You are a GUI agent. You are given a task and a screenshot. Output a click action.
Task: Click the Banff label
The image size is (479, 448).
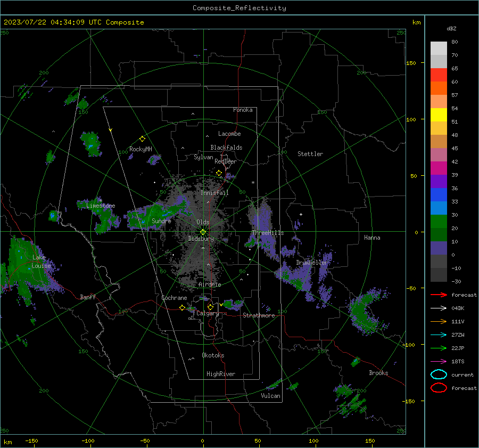pos(88,297)
